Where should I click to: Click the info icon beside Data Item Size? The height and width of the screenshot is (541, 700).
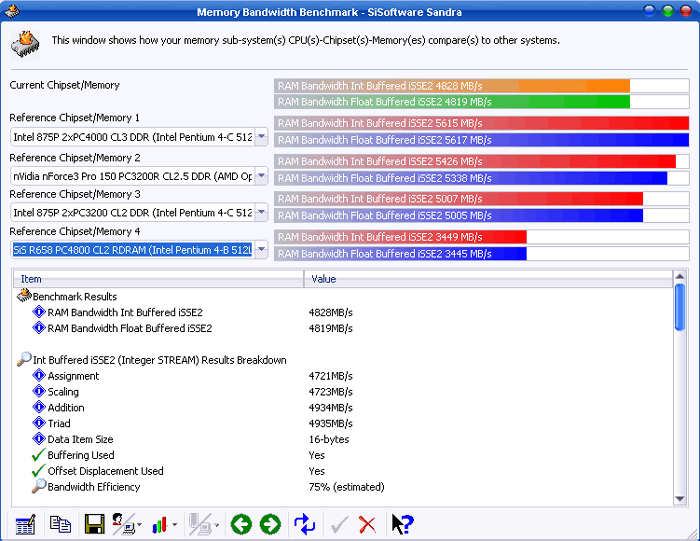(x=39, y=439)
